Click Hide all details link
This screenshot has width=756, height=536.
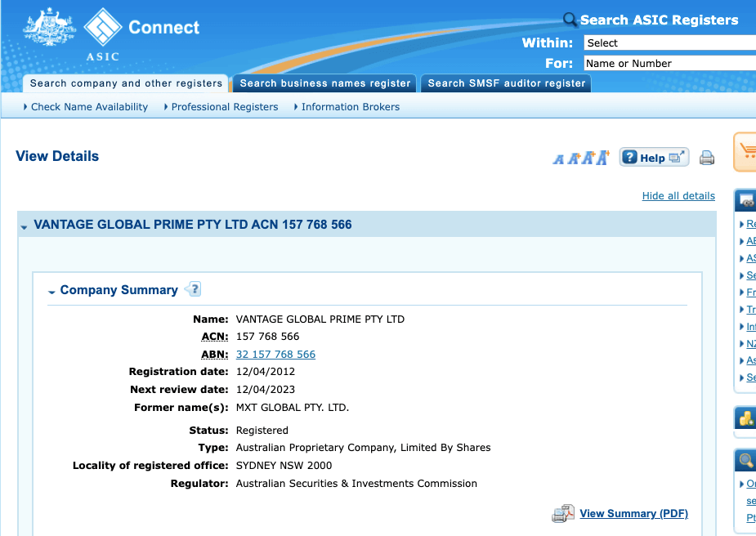tap(678, 196)
